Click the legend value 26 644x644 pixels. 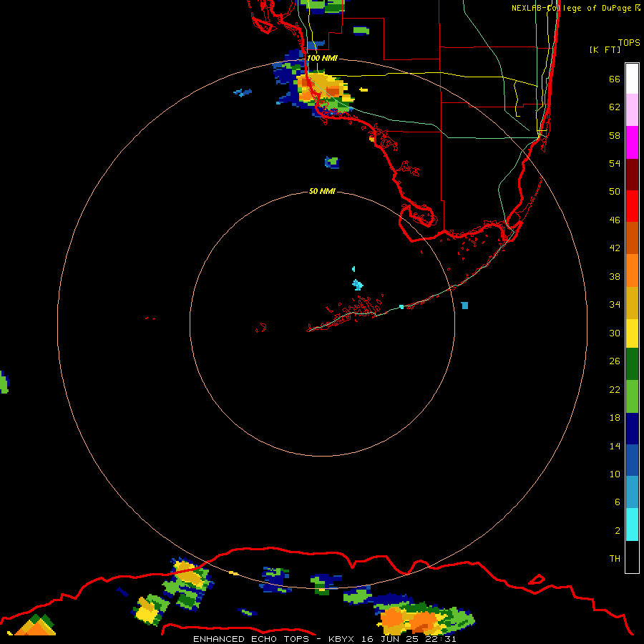[x=615, y=361]
